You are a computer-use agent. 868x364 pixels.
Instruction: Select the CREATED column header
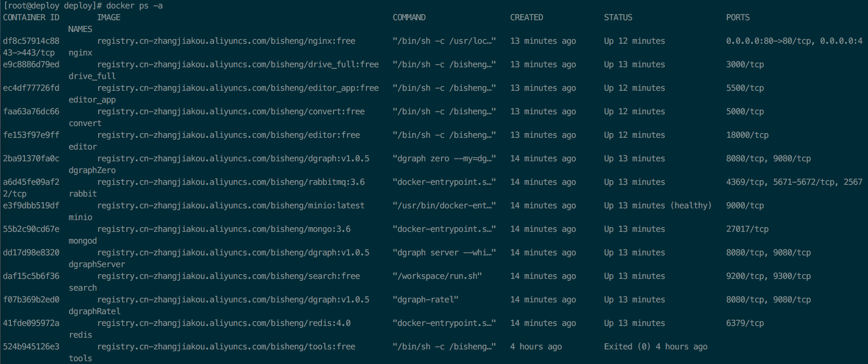(x=527, y=17)
